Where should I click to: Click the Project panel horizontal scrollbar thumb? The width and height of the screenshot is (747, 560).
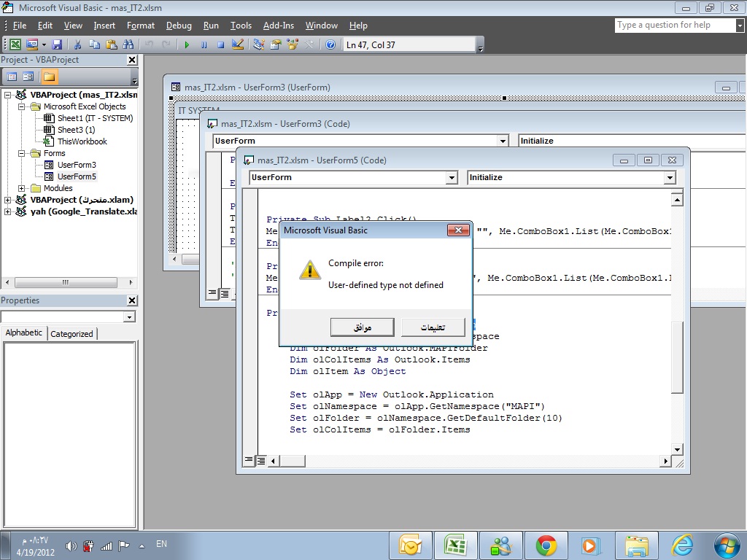(x=66, y=282)
